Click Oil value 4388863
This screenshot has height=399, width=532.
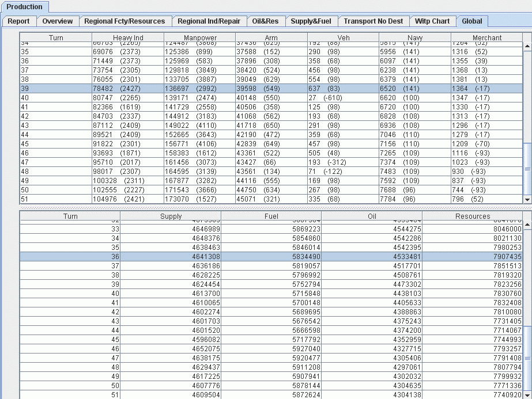coord(372,312)
